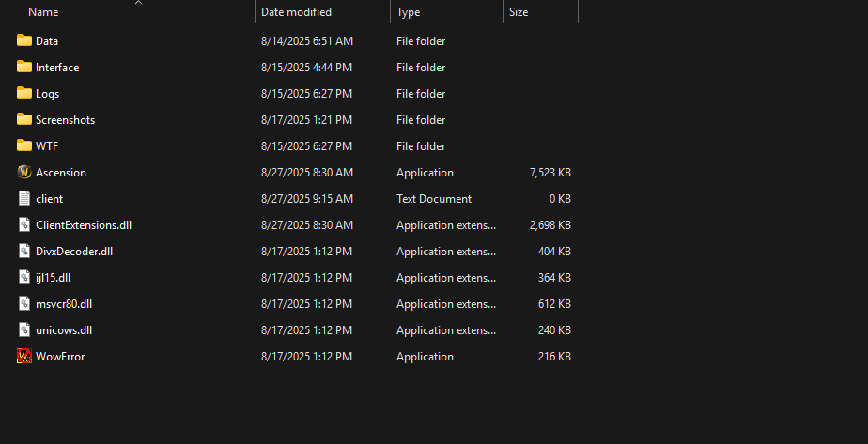Select the msvcr80.dll file name
Viewport: 868px width, 444px height.
point(64,304)
